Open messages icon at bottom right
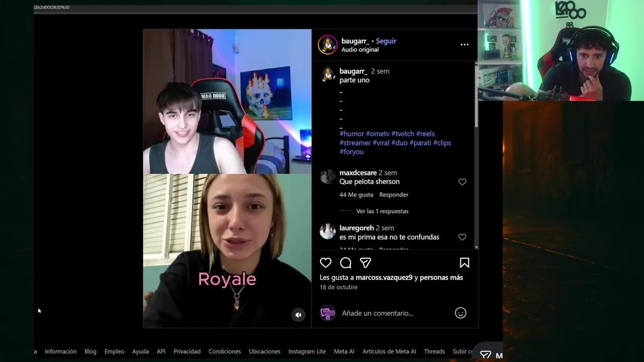This screenshot has width=644, height=362. click(x=486, y=355)
